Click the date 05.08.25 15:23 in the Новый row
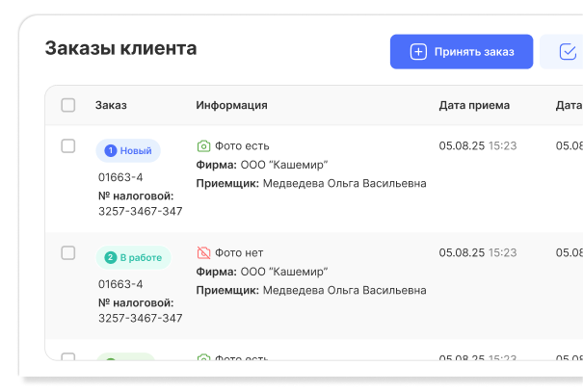The height and width of the screenshot is (392, 583). pos(478,146)
